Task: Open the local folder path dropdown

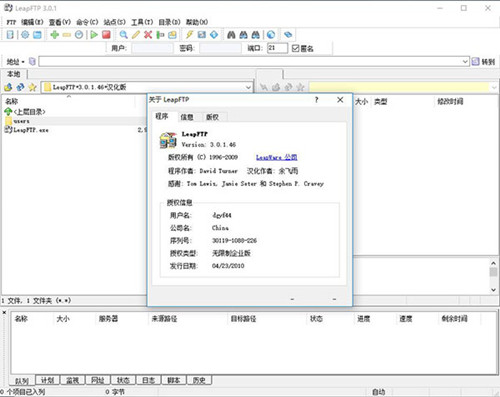Action: click(x=248, y=87)
